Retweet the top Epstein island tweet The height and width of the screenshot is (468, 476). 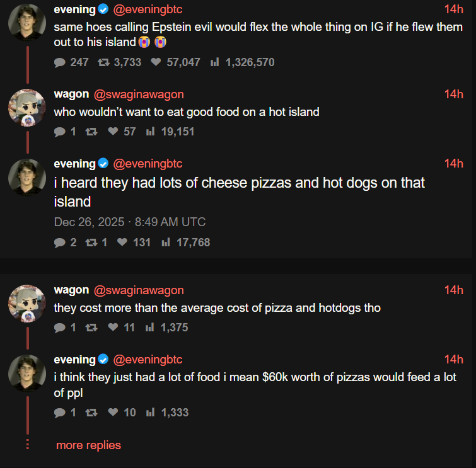[102, 62]
